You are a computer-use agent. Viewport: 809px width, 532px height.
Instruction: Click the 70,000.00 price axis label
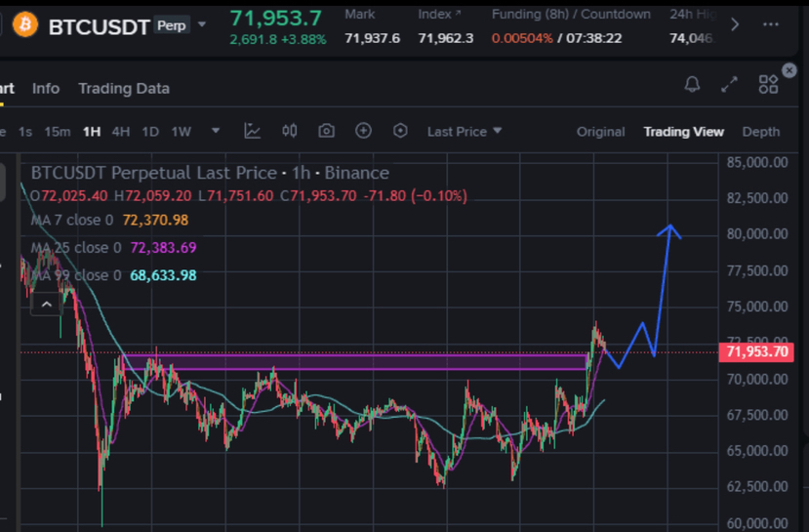(757, 380)
